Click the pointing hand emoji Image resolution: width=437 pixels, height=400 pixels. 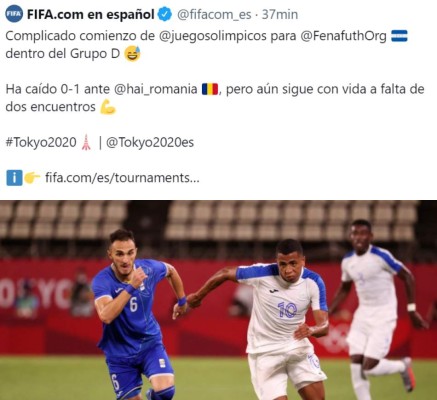[x=32, y=178]
